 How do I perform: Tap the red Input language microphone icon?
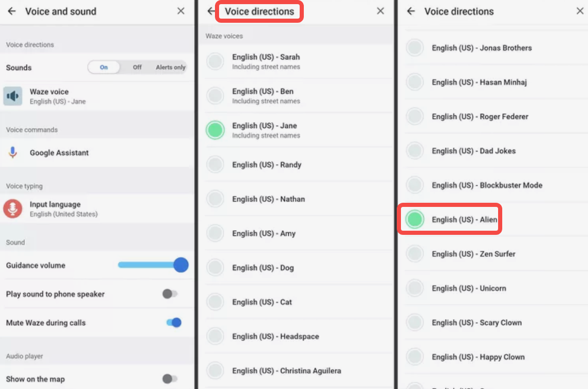pos(13,209)
